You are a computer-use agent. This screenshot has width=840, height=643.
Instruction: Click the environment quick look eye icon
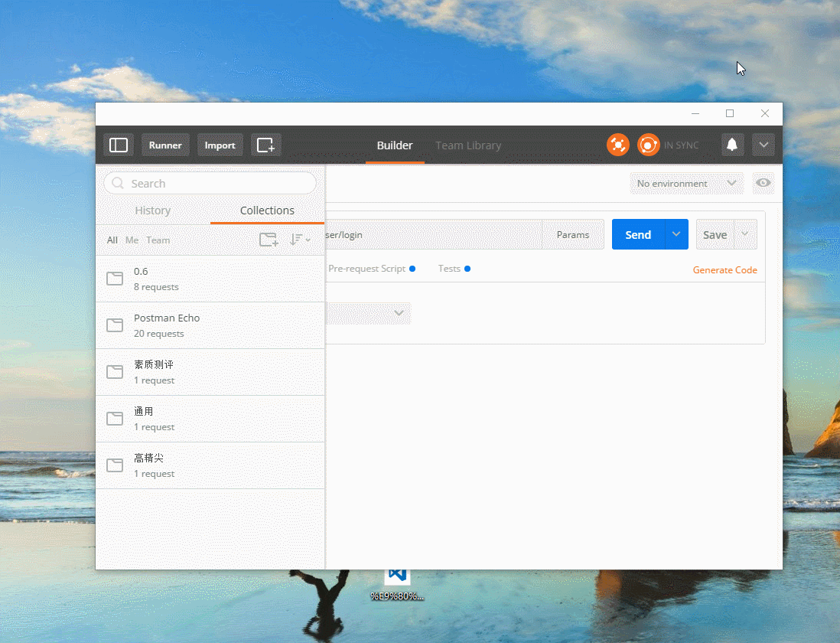click(x=763, y=183)
